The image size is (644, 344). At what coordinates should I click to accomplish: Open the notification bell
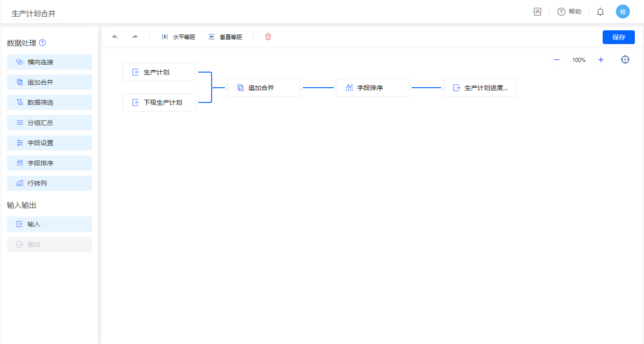click(x=600, y=12)
